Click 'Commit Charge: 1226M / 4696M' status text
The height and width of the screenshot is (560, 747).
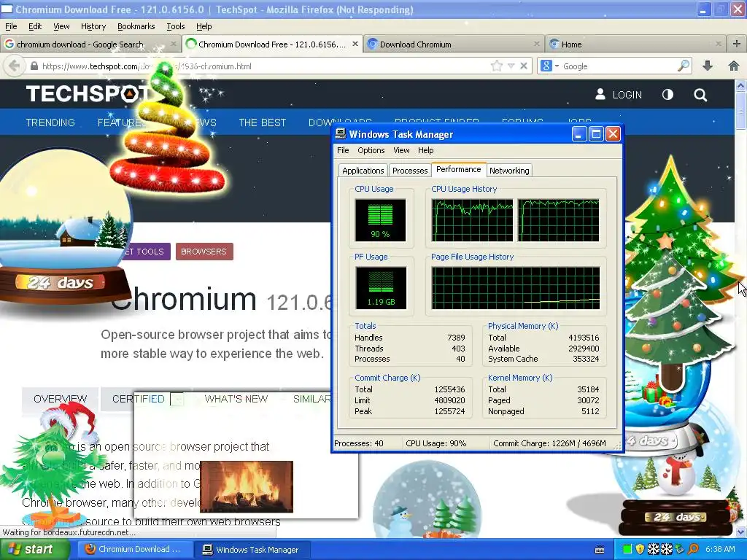click(x=549, y=443)
